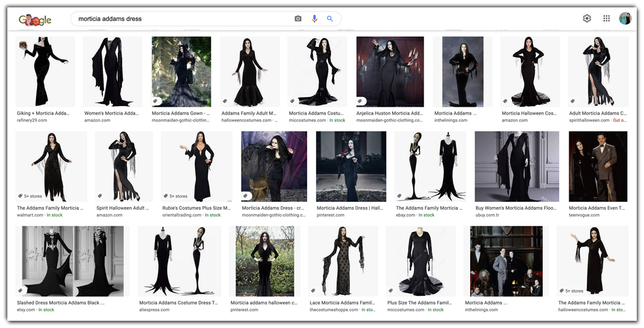Open the teenvogue.com Morticia Addams image
The height and width of the screenshot is (328, 644).
(598, 167)
